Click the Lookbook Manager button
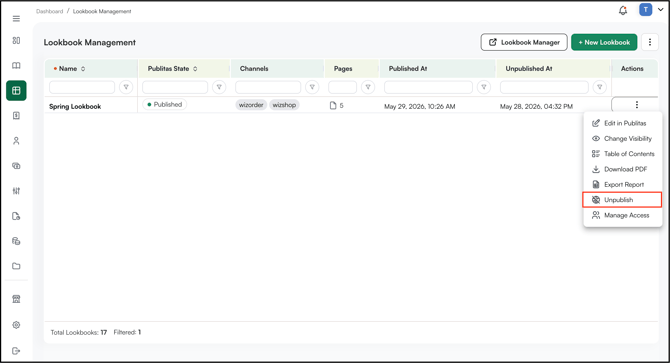The image size is (670, 363). pos(524,42)
